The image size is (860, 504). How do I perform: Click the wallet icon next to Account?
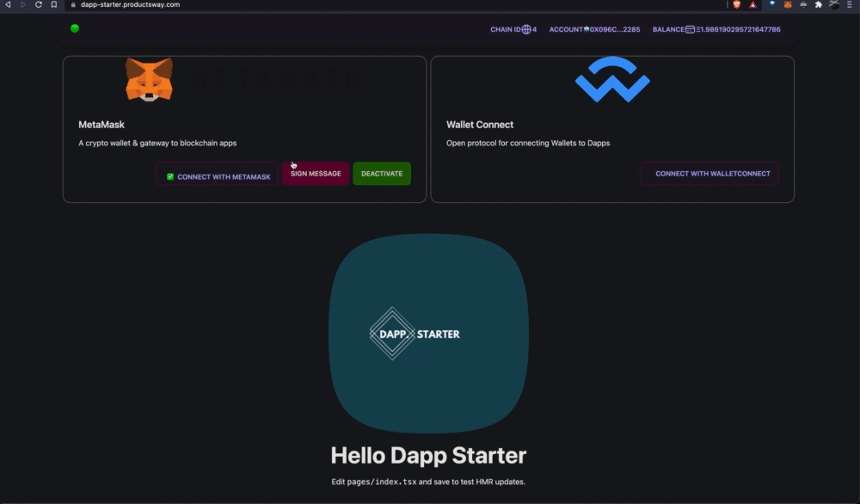tap(587, 29)
